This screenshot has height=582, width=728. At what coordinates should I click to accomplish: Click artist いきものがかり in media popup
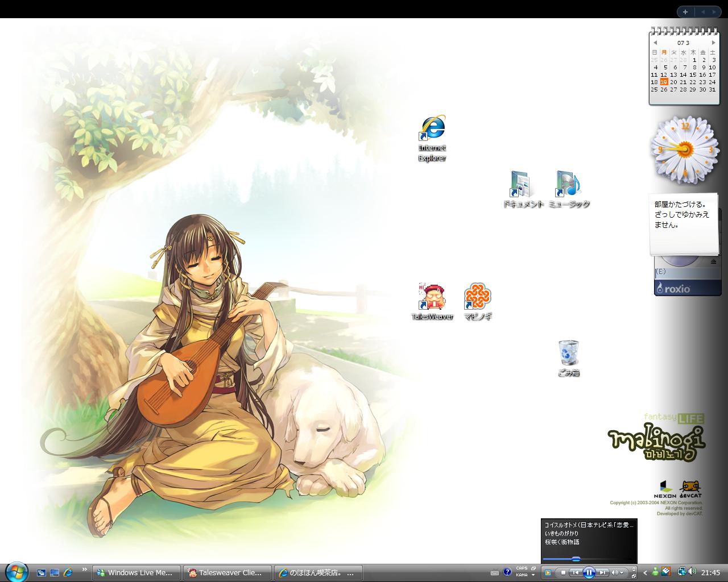561,534
